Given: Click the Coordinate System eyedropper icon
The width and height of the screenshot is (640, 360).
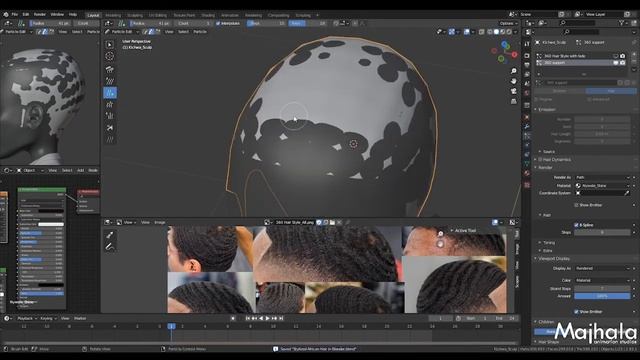Looking at the screenshot, I should 627,193.
